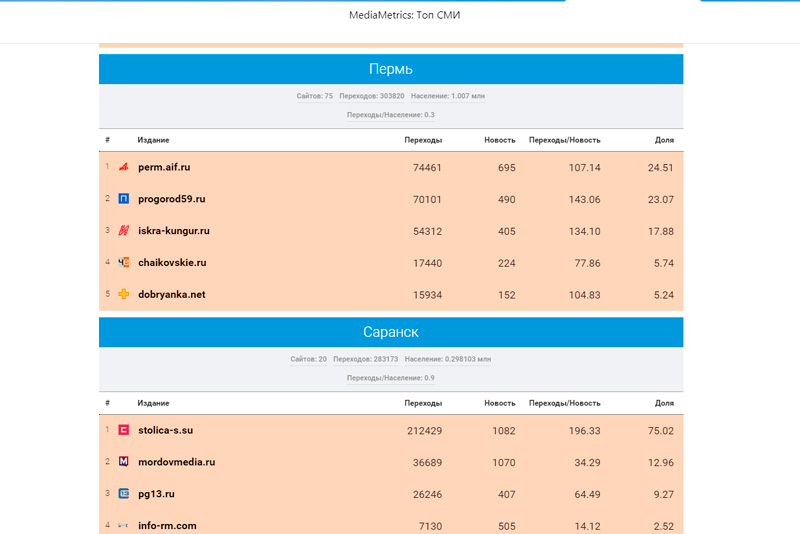Click the iskra-kungur.ru red favicon
This screenshot has height=534, width=800.
pos(124,231)
